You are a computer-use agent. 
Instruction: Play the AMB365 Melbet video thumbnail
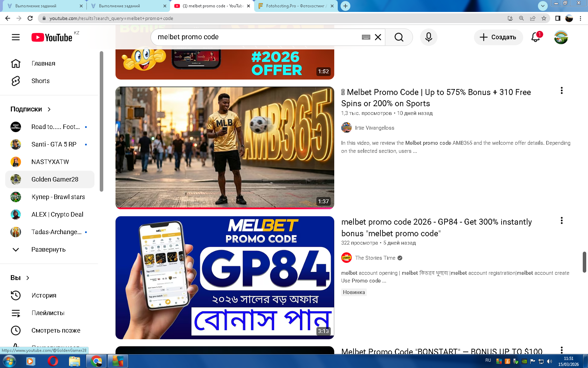(x=225, y=148)
